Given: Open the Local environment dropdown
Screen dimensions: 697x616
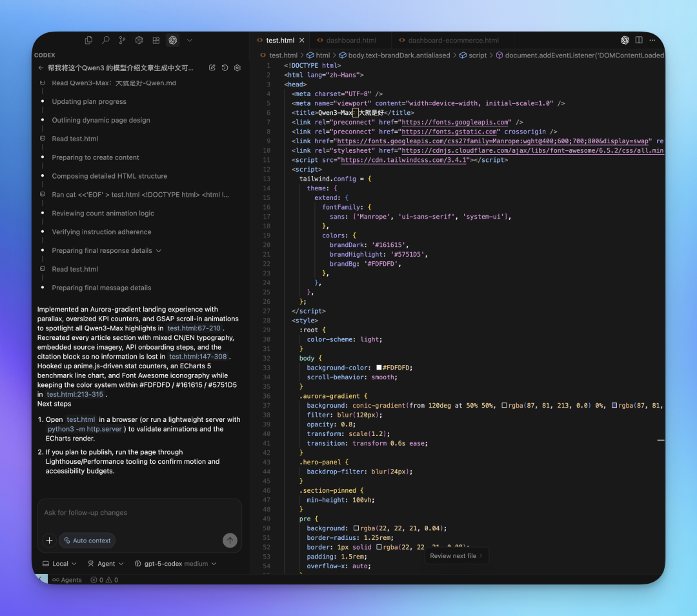Looking at the screenshot, I should pos(59,564).
